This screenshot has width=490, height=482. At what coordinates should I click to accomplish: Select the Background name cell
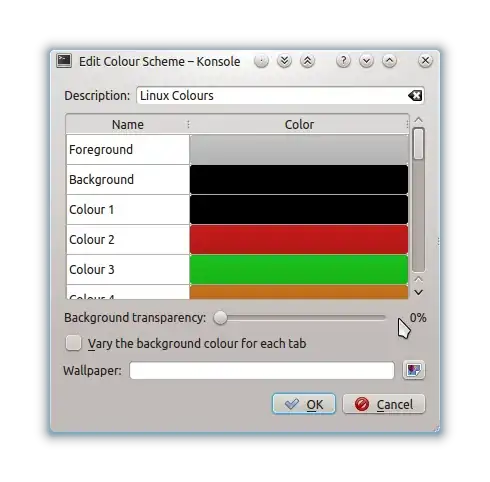[x=128, y=180]
